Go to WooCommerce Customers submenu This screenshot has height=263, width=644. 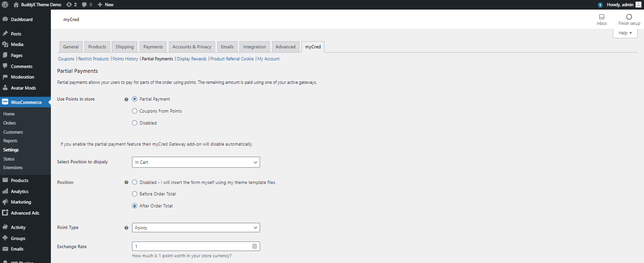click(13, 132)
